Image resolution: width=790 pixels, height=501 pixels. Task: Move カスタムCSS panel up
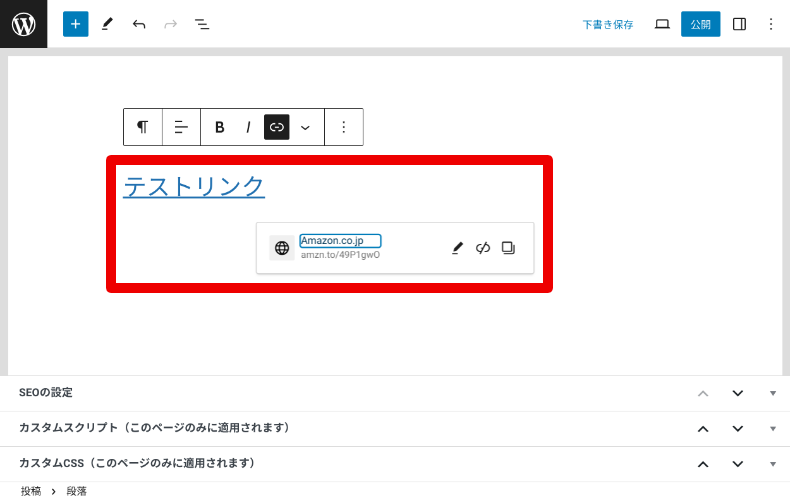point(703,464)
